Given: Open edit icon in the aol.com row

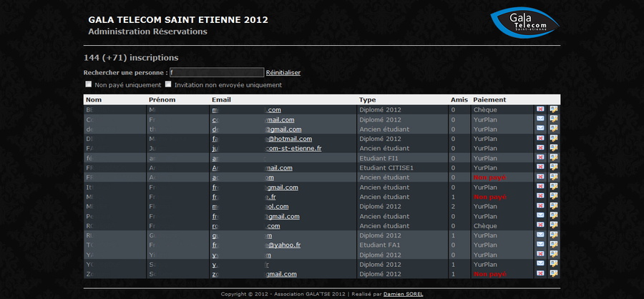Looking at the screenshot, I should [x=554, y=206].
